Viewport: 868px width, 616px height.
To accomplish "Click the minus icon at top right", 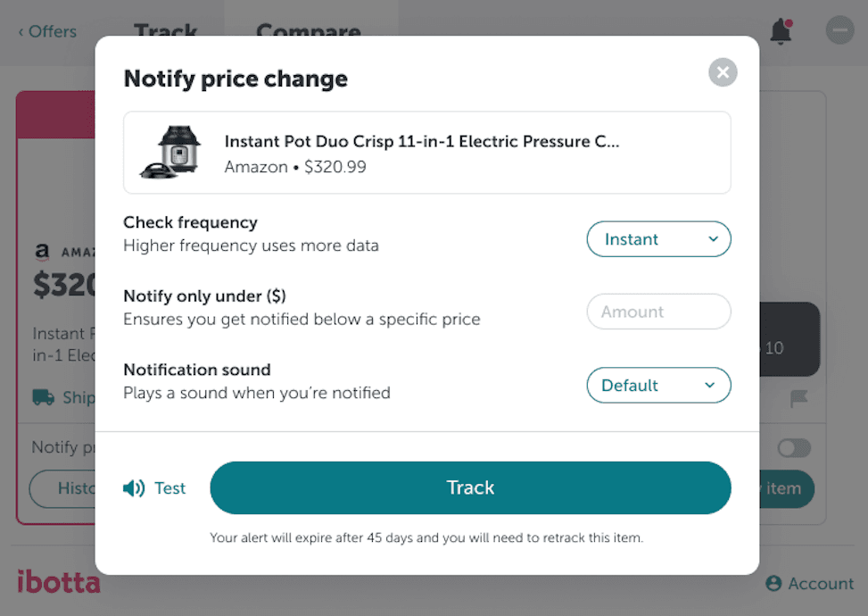I will (839, 31).
